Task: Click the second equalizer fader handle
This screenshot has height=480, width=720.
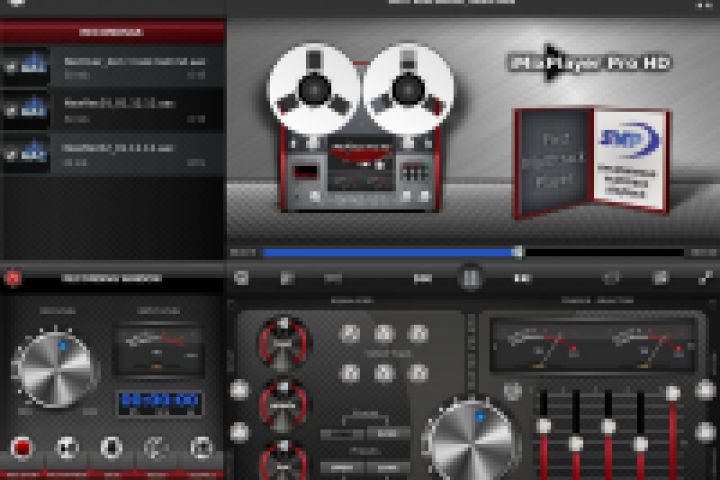Action: pos(576,444)
